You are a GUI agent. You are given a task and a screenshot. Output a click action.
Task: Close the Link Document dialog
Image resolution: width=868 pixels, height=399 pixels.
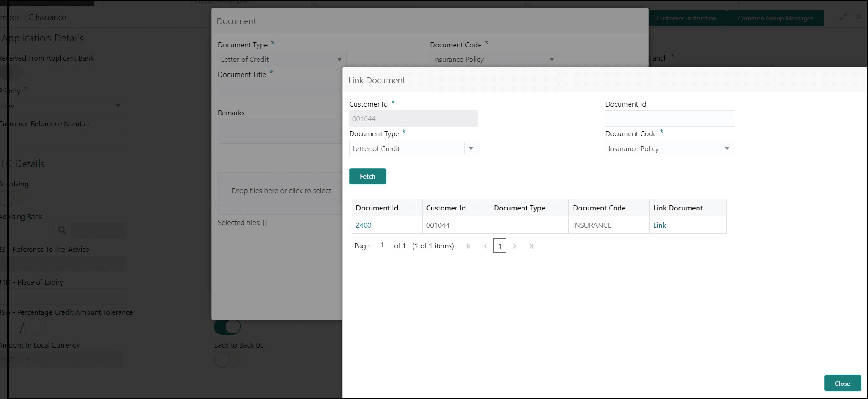[x=842, y=384]
